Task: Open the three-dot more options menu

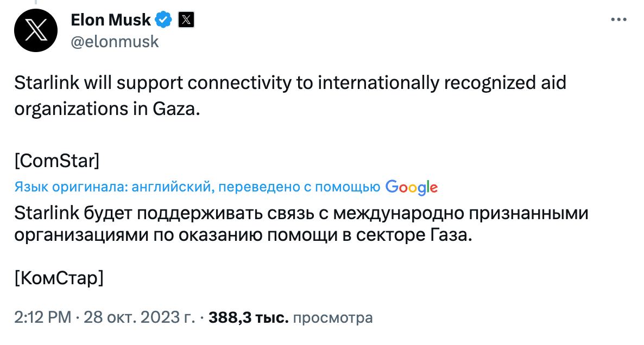Action: coord(618,20)
